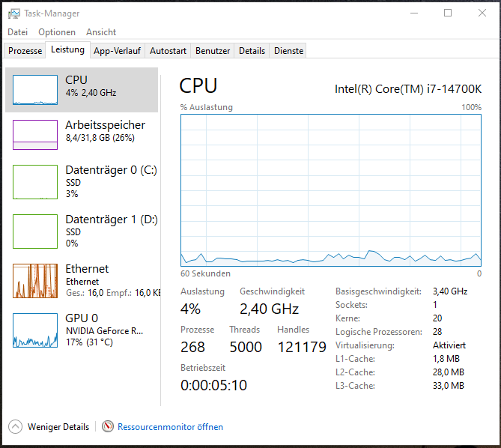
Task: Select the CPU mini graph thumbnail
Action: point(35,90)
